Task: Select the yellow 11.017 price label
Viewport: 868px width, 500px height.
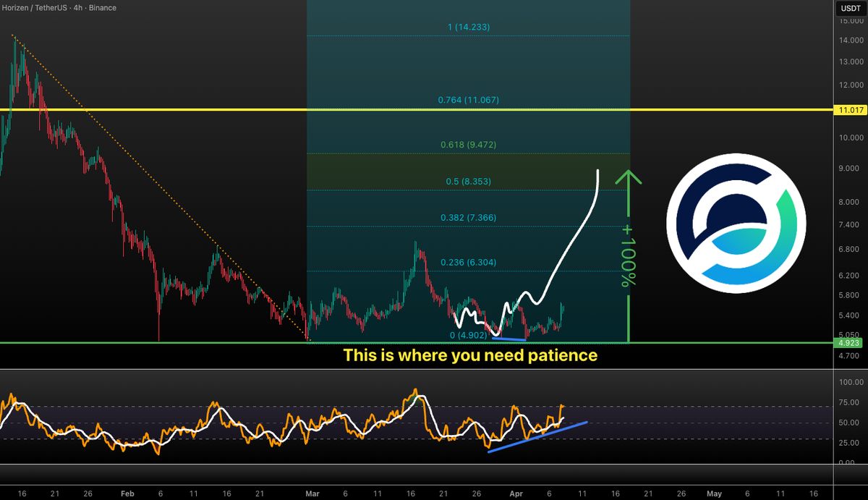Action: point(849,110)
